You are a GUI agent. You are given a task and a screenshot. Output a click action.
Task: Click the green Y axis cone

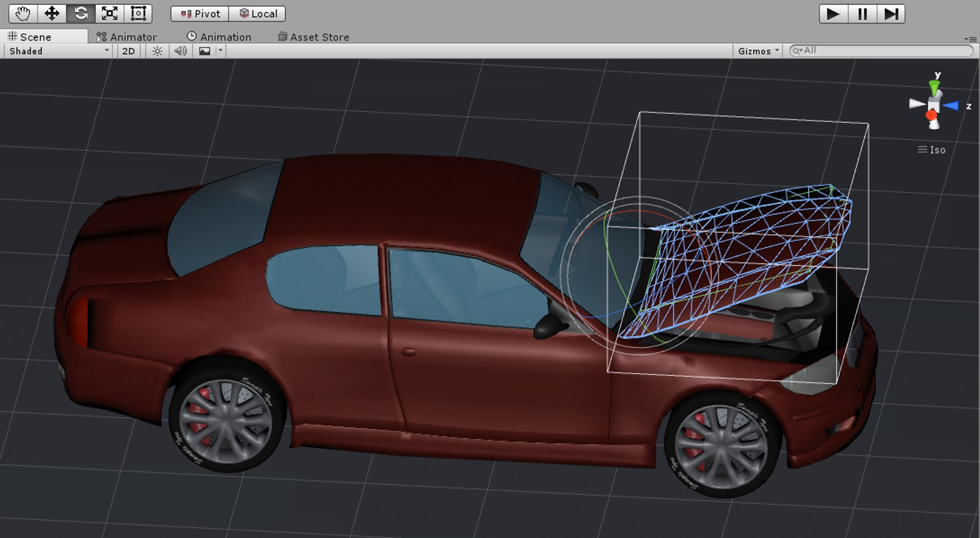[x=935, y=88]
